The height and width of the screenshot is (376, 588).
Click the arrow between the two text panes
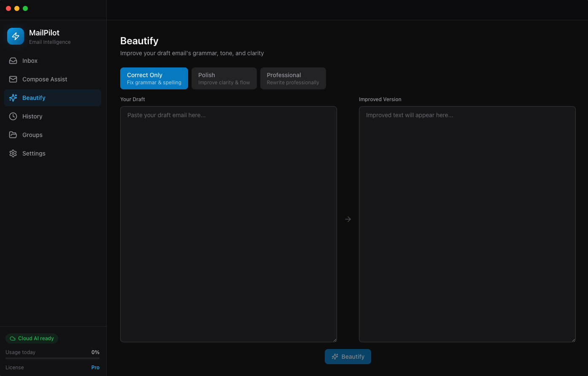pyautogui.click(x=348, y=219)
